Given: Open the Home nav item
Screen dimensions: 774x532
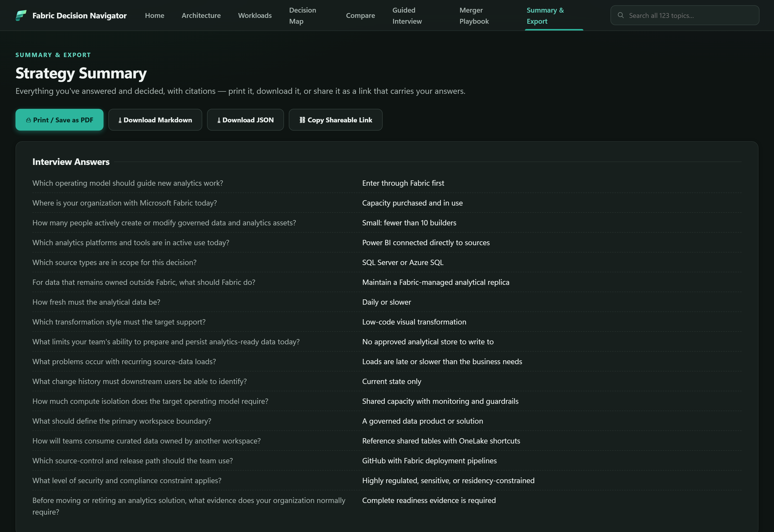Looking at the screenshot, I should point(155,15).
